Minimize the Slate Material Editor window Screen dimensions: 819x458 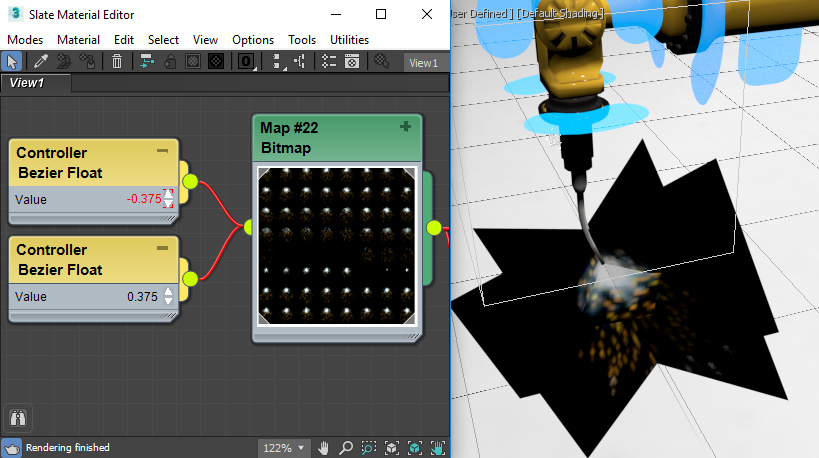[x=336, y=14]
